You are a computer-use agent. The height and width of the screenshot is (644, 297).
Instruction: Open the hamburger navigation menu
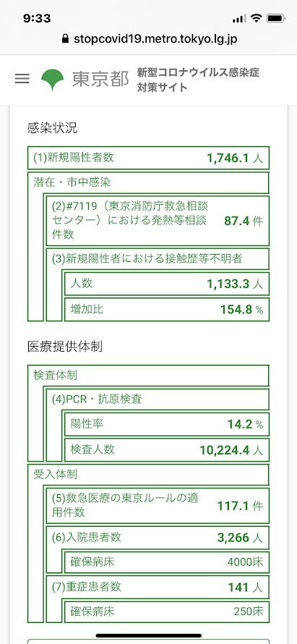coord(22,79)
